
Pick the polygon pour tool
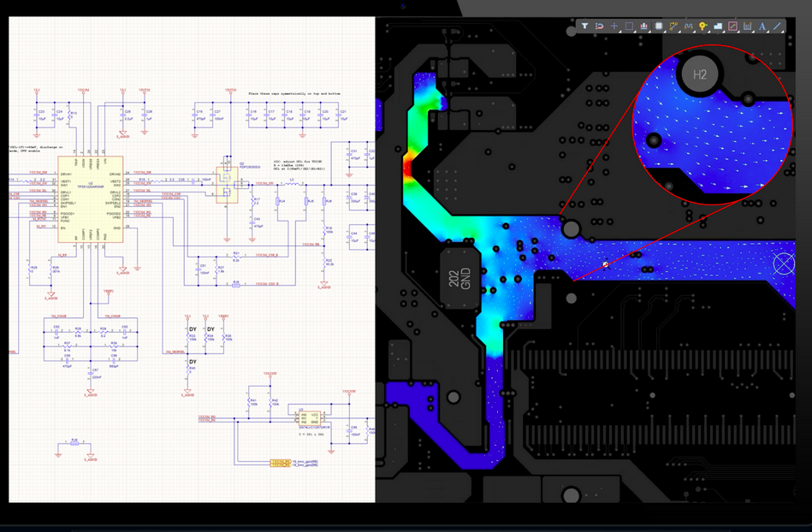[x=718, y=27]
